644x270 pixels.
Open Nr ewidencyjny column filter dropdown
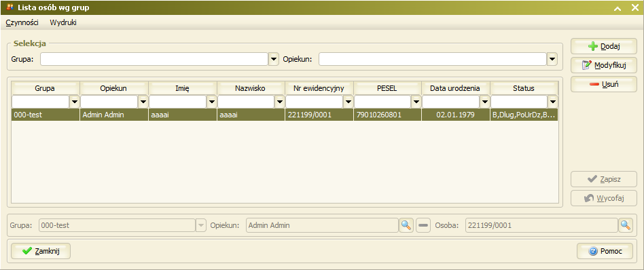pyautogui.click(x=348, y=101)
